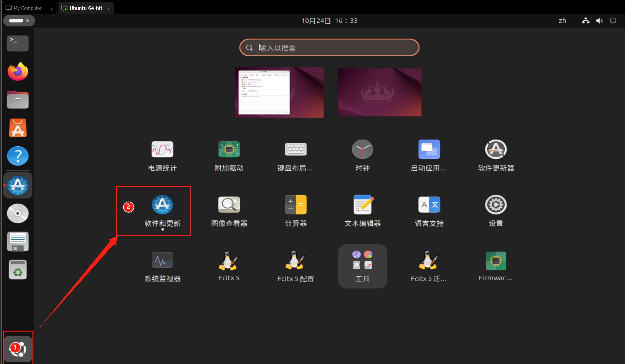625x364 pixels.
Task: Click the search field 输入以搜索
Action: (x=329, y=48)
